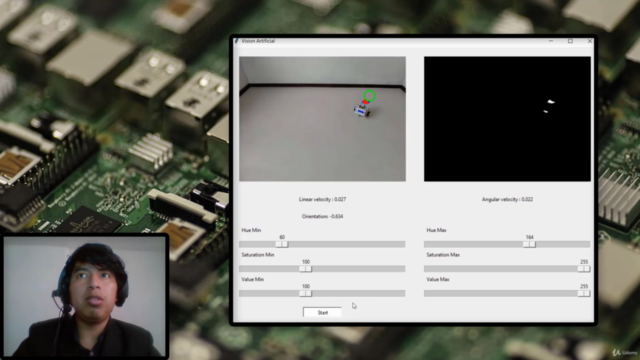640x360 pixels.
Task: Close the Vision Artificial window
Action: point(589,41)
